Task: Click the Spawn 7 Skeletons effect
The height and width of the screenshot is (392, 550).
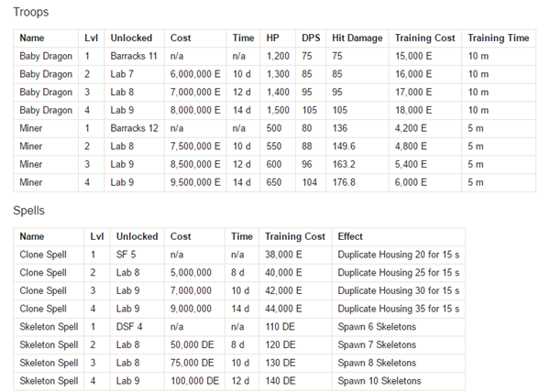Action: pos(377,344)
